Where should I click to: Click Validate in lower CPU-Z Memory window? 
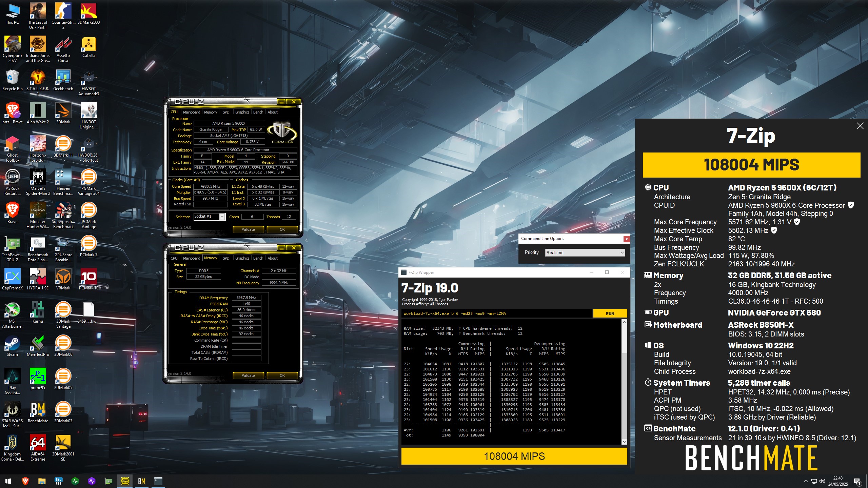[248, 375]
